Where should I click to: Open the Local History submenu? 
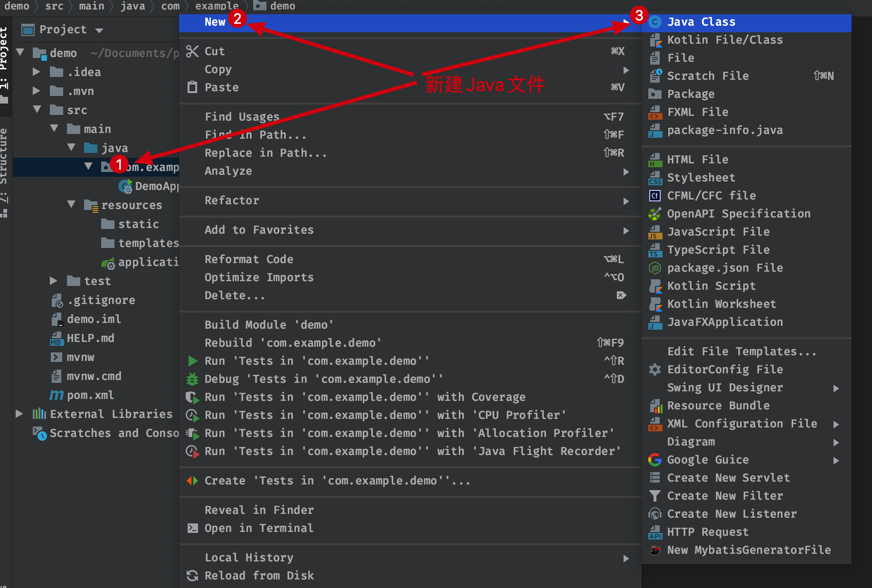[410, 558]
